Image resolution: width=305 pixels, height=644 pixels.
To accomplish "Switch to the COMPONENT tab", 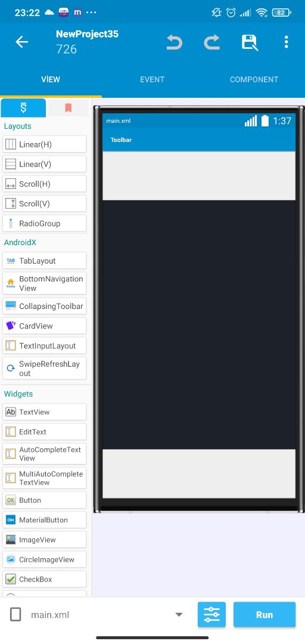I will (x=254, y=80).
